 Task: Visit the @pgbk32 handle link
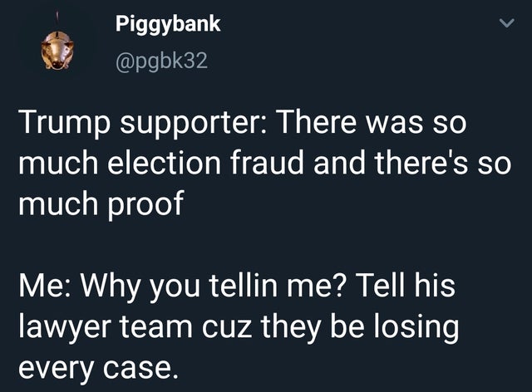[161, 61]
